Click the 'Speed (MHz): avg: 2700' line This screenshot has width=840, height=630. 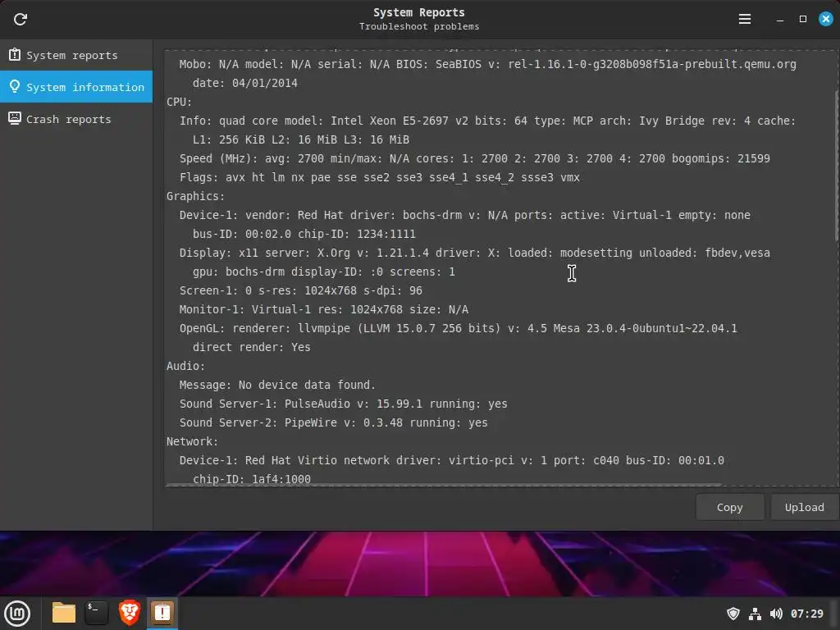[x=475, y=158]
